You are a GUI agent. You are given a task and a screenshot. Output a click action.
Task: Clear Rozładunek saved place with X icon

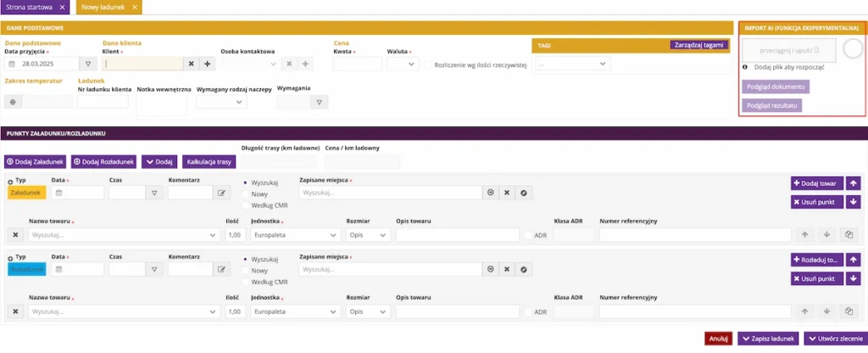tap(507, 269)
